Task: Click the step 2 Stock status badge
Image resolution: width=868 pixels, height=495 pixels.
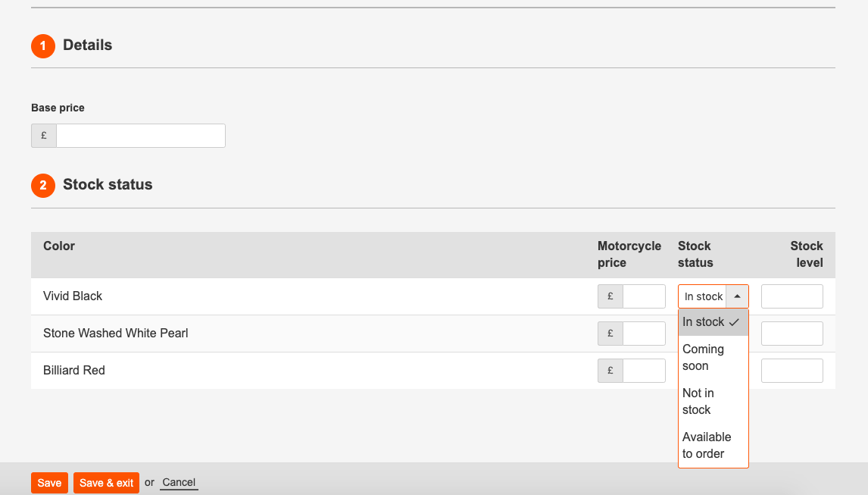Action: click(43, 186)
